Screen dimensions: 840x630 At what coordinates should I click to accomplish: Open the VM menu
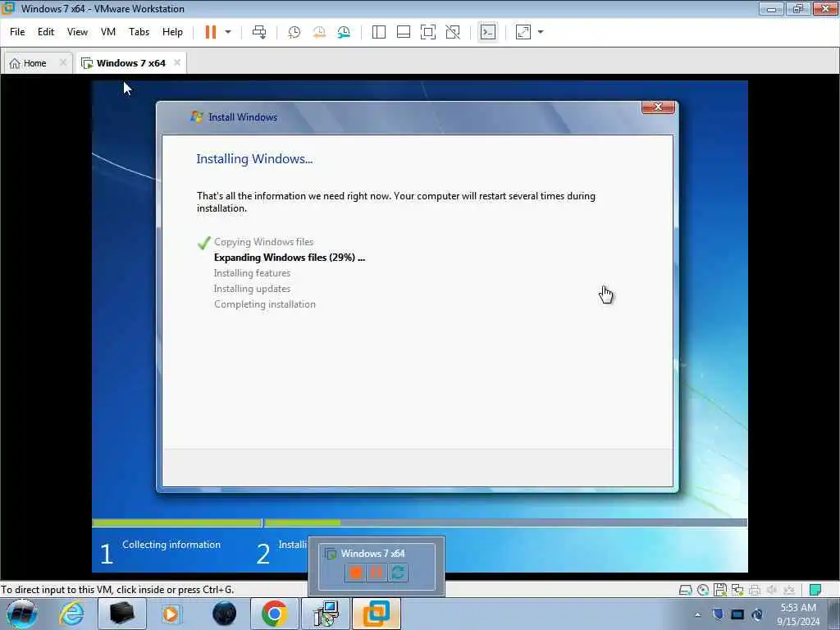tap(108, 32)
